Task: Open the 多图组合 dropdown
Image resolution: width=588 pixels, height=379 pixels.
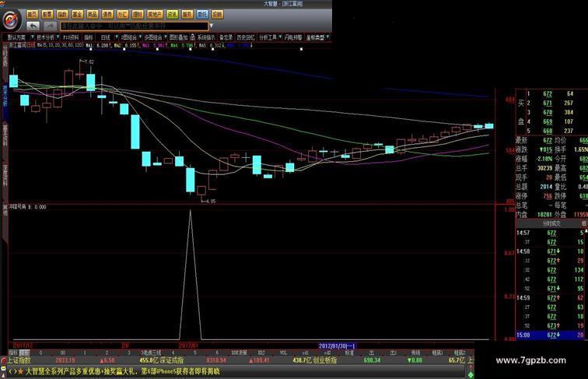Action: (x=156, y=37)
